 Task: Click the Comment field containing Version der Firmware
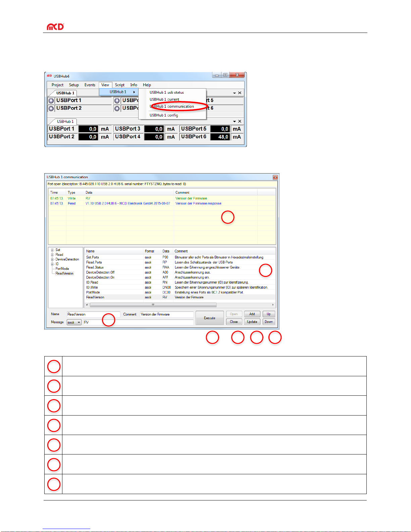point(167,315)
